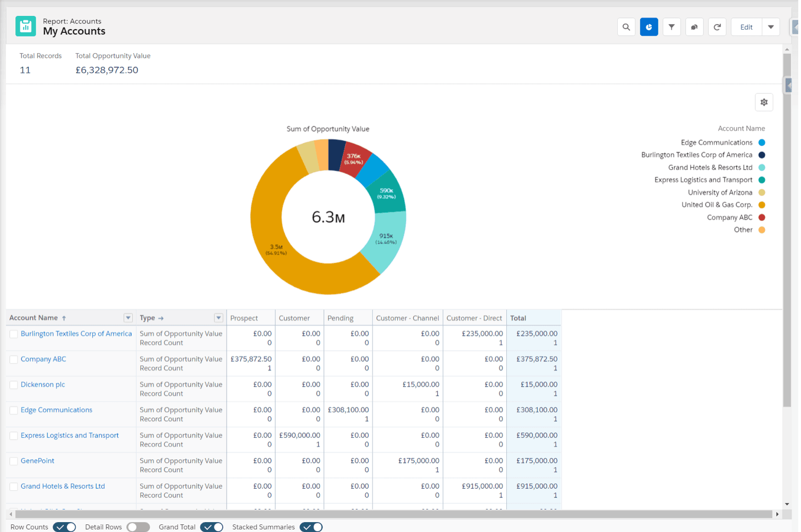Tick the Grand Hotels & Resorts Ltd checkbox
801x532 pixels.
coord(14,486)
